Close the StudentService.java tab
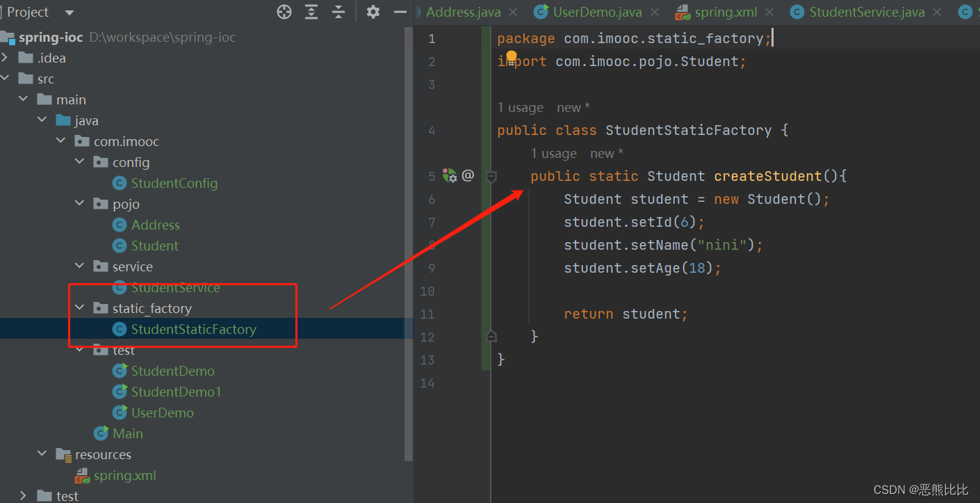This screenshot has width=980, height=503. (x=938, y=12)
